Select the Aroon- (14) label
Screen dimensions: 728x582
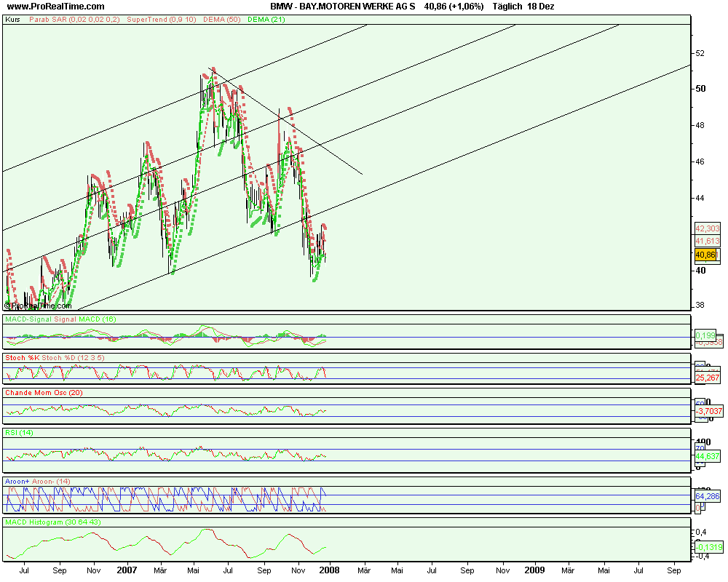click(51, 482)
